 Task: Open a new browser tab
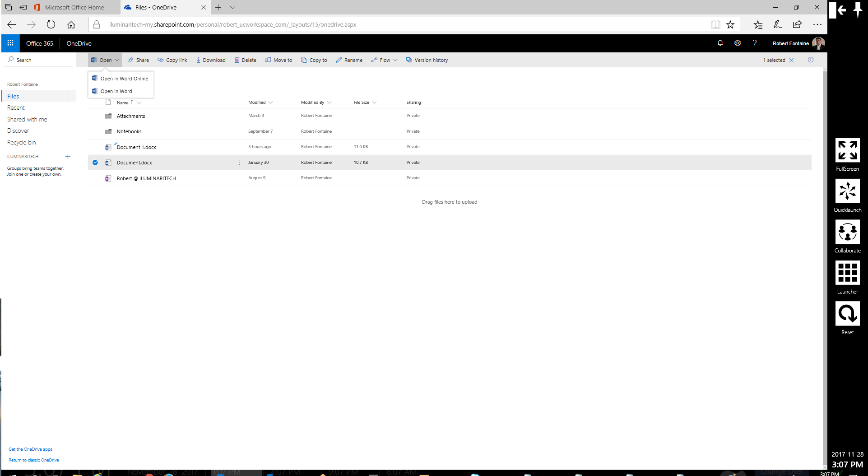(x=218, y=7)
